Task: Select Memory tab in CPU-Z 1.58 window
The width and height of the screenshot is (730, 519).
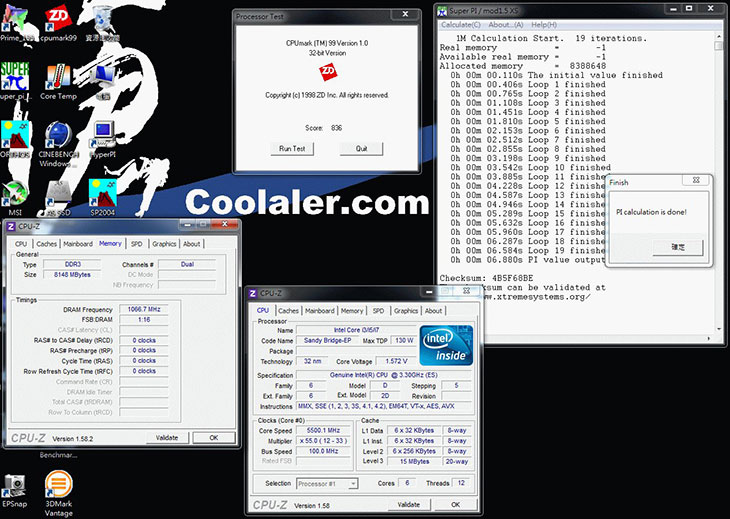Action: [x=351, y=311]
